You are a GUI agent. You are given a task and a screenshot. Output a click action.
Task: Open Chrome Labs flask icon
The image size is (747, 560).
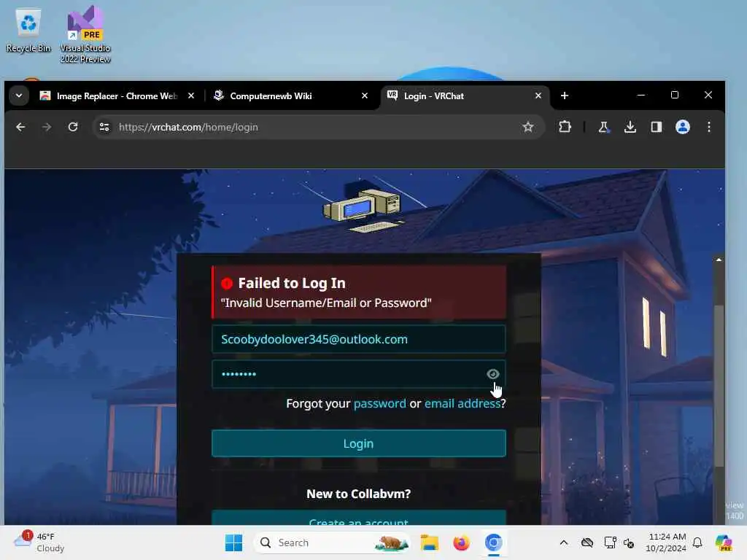(603, 127)
